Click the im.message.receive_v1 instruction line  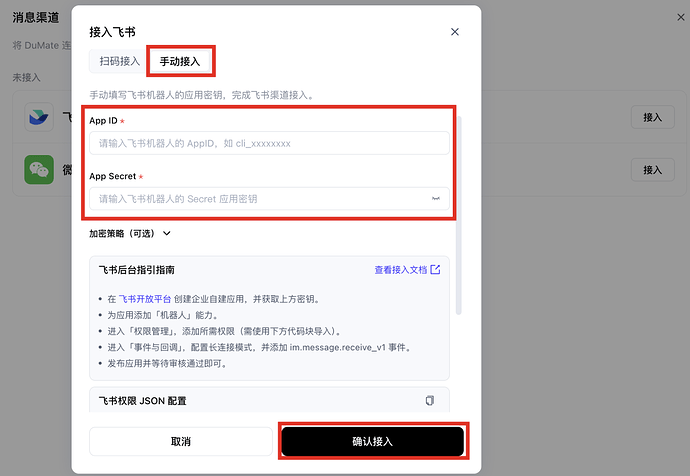260,347
